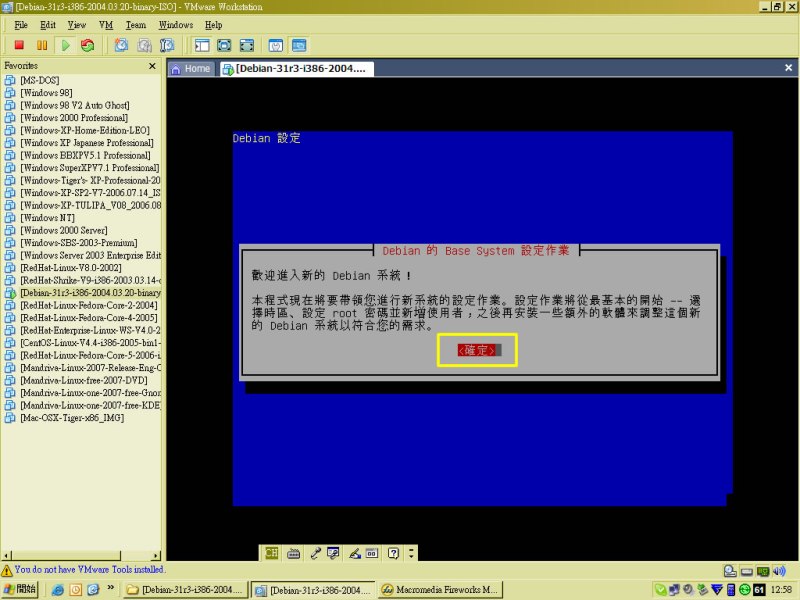Click the volume speaker icon in VMware status bar
The width and height of the screenshot is (800, 600).
point(779,571)
